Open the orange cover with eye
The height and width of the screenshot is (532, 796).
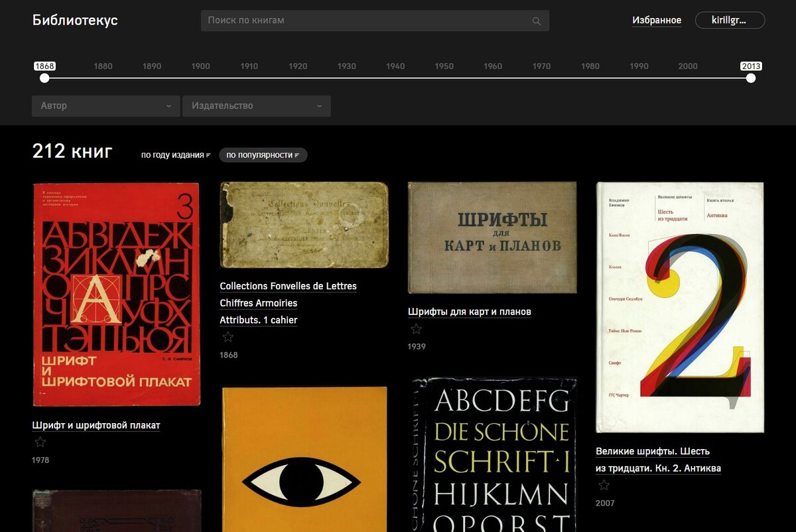[304, 460]
